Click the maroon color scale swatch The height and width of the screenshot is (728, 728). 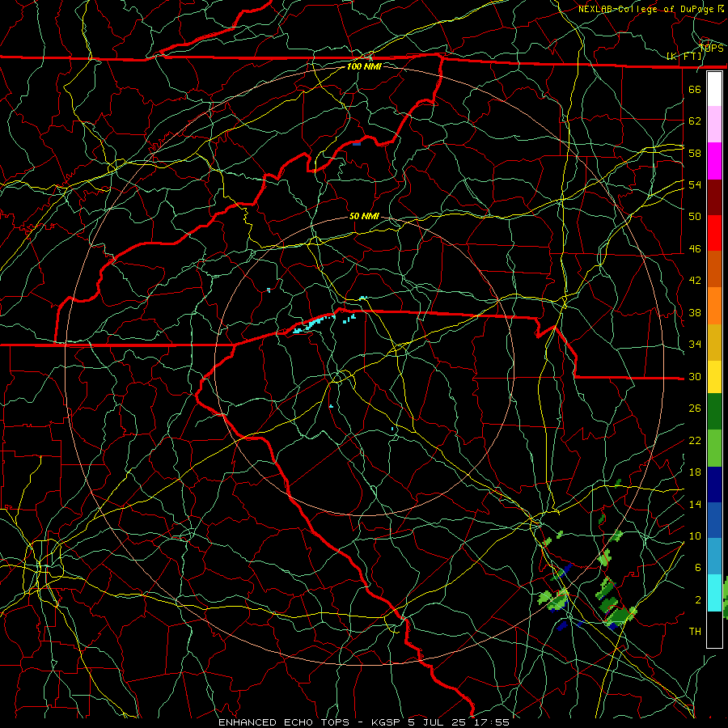(x=714, y=197)
